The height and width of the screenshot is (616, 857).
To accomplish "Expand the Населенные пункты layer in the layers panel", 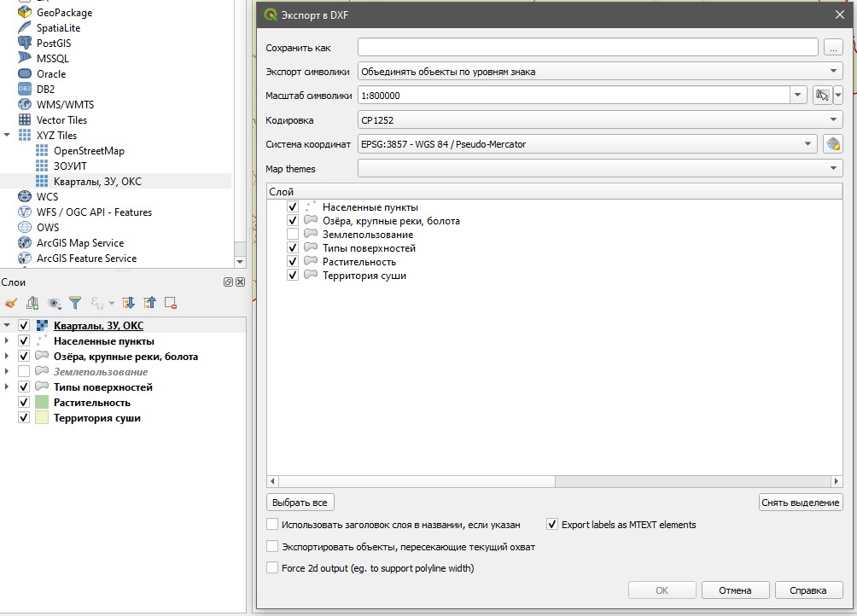I will coord(7,341).
